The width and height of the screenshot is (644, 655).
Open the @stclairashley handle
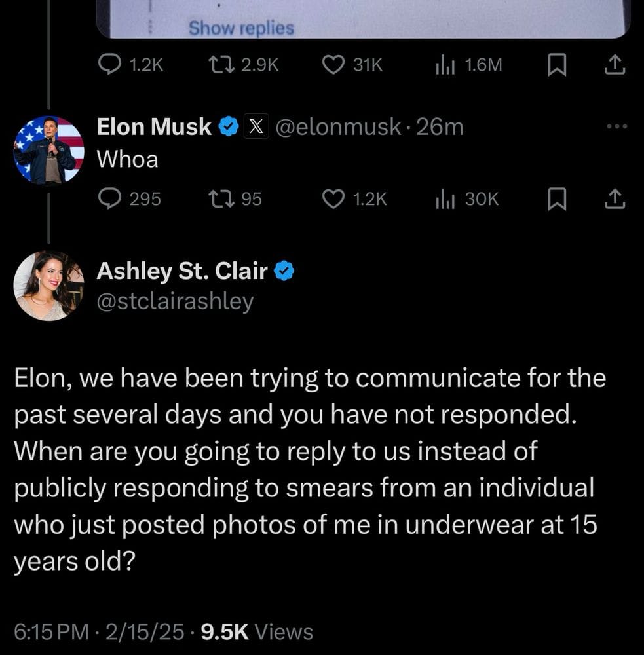click(175, 301)
